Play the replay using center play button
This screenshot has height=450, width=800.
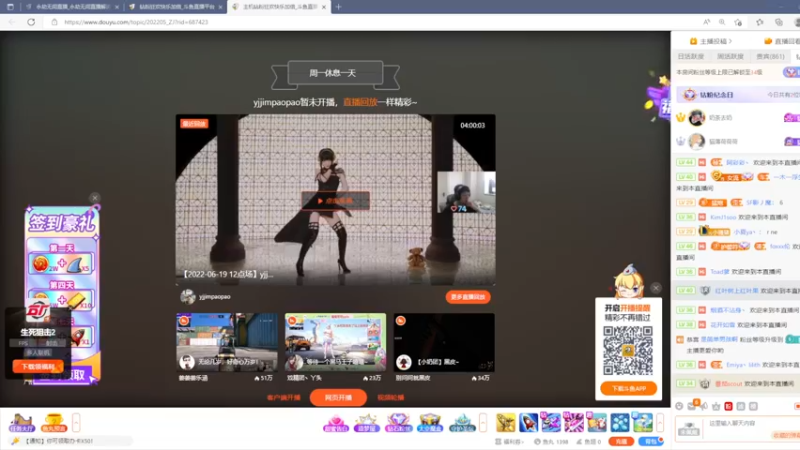point(335,201)
